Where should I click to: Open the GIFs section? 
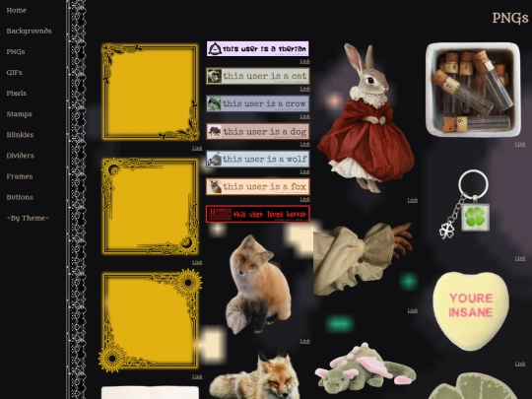[x=14, y=72]
